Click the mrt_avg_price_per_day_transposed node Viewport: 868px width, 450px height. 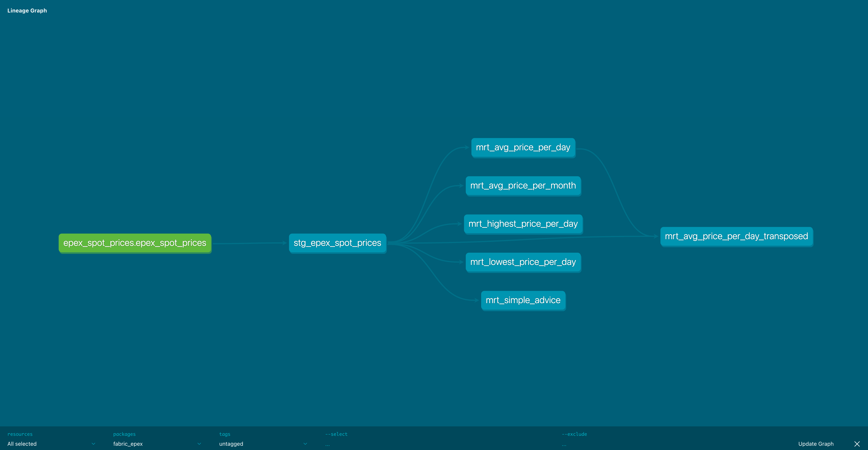[x=737, y=237]
